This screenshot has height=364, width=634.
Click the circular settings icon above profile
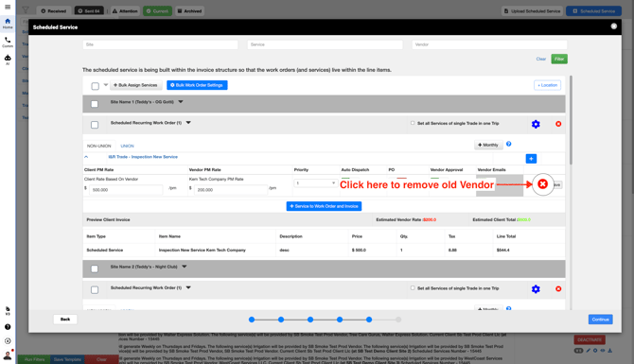[8, 341]
